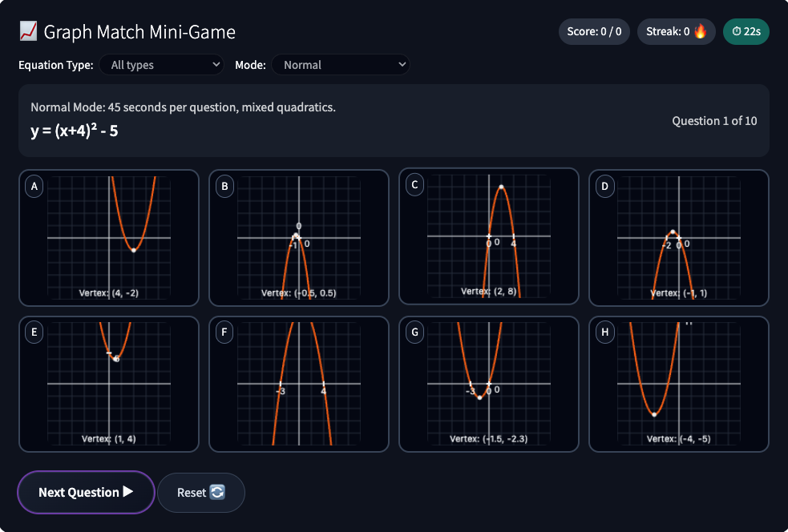The image size is (788, 532).
Task: Click the Next Question button
Action: (86, 492)
